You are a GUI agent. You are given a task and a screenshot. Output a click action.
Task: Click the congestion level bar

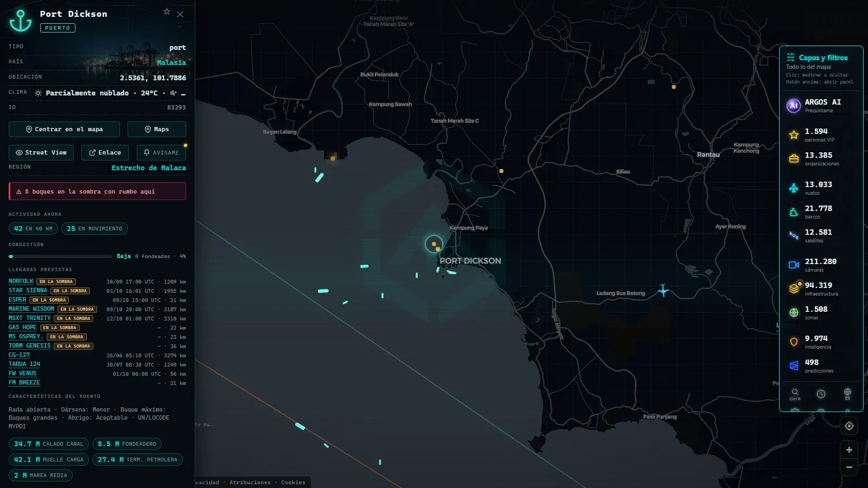click(60, 256)
